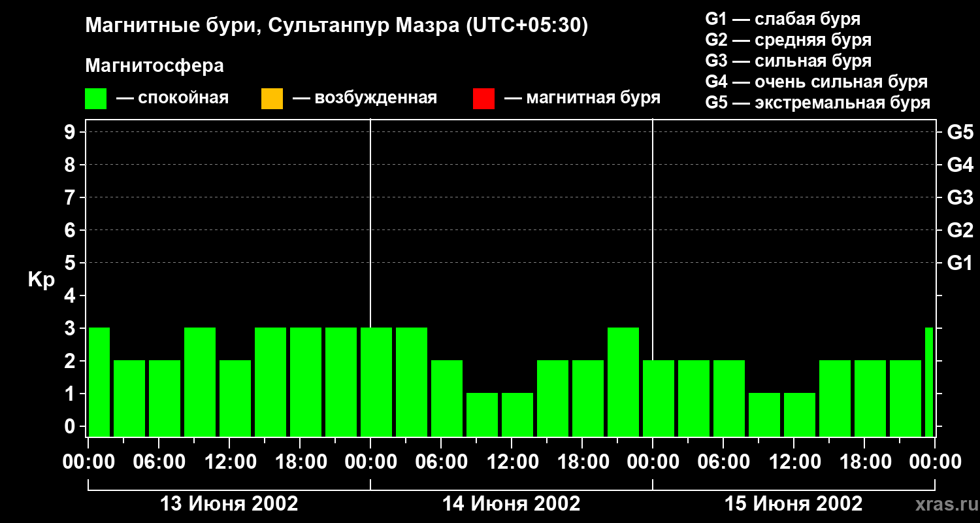The height and width of the screenshot is (523, 980).
Task: Click the right-axis 'G4' label
Action: pyautogui.click(x=960, y=165)
